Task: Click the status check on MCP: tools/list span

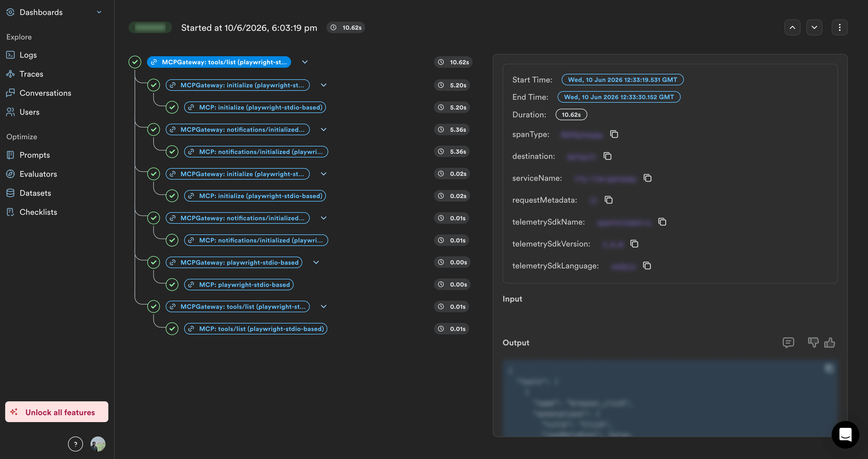Action: pos(172,329)
